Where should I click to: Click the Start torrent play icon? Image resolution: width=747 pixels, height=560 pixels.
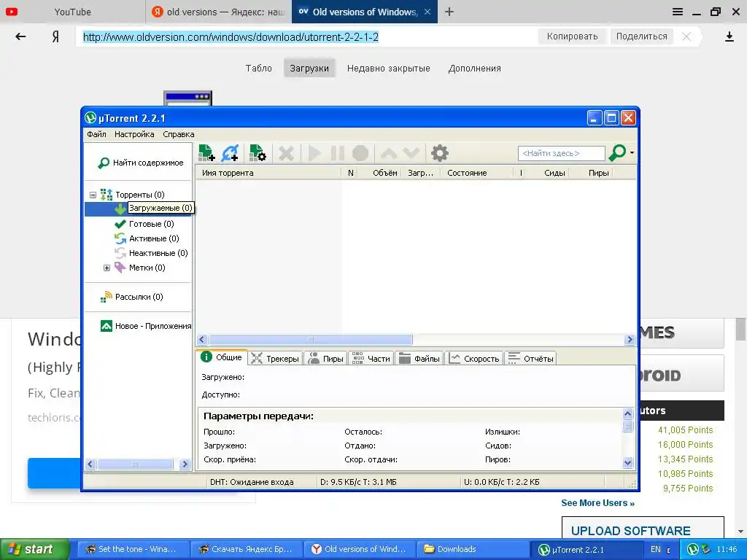click(x=314, y=153)
